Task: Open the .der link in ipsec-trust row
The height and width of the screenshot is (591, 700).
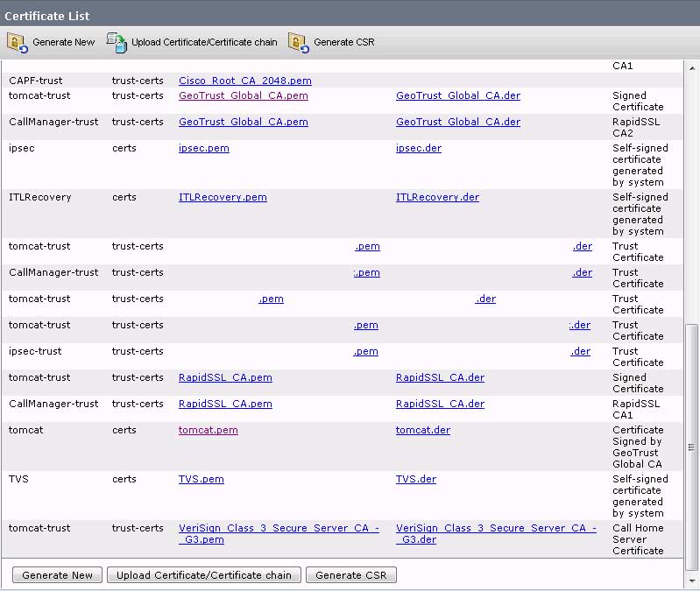Action: click(580, 351)
